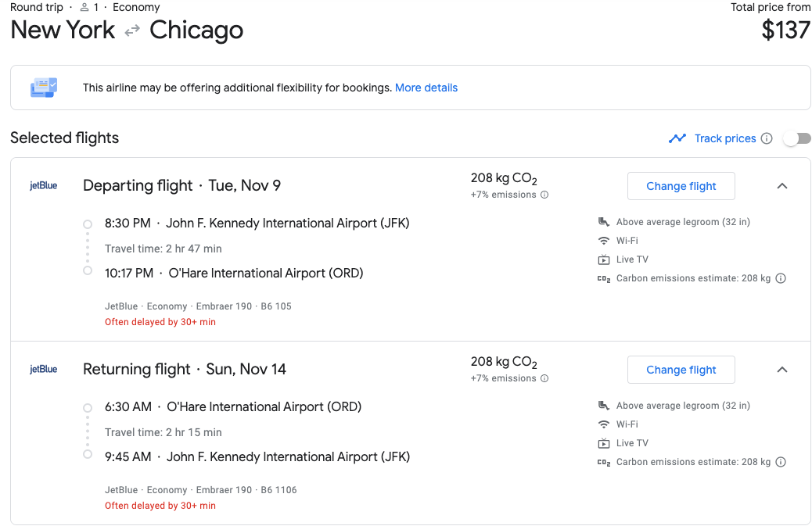Click departing flight emissions percentage info icon
812x526 pixels.
point(544,195)
